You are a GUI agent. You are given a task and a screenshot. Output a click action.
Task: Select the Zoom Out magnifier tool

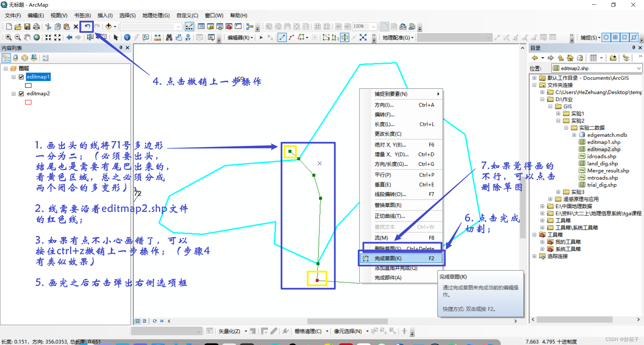[x=18, y=37]
